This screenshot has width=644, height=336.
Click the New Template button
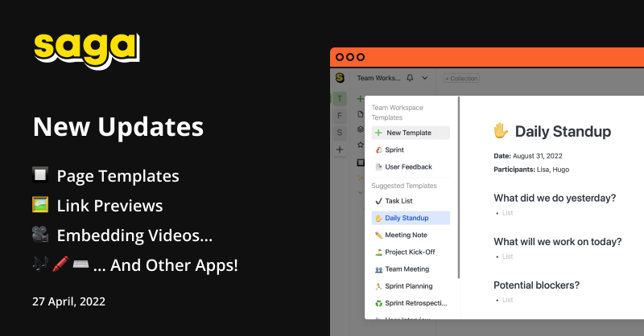tap(411, 133)
